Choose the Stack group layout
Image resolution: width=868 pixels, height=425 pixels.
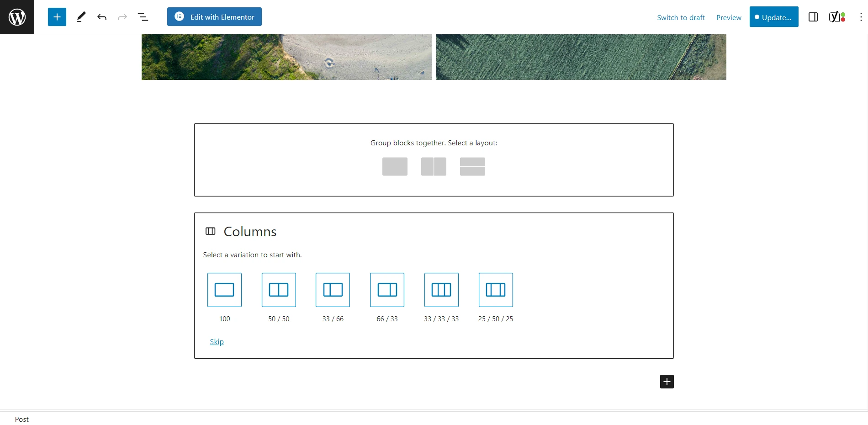click(x=472, y=167)
